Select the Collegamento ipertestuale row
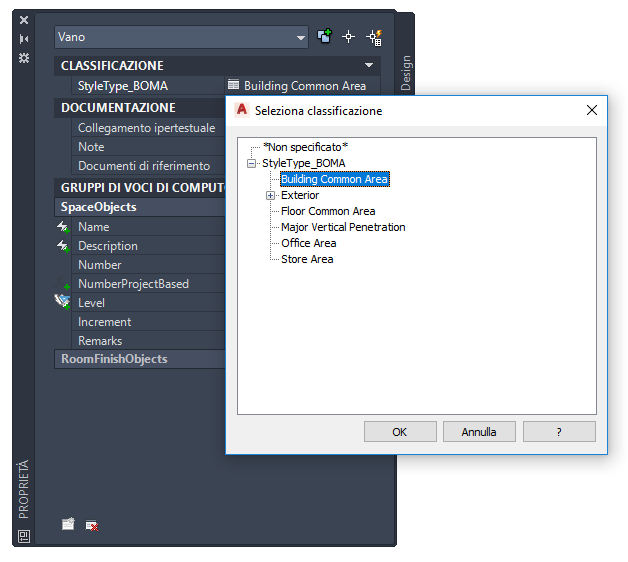 (x=148, y=128)
